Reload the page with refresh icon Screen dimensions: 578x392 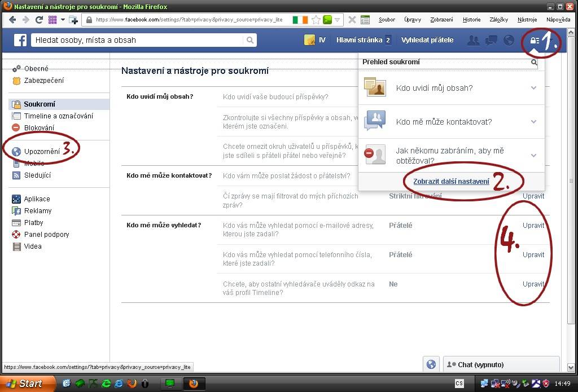coord(39,20)
